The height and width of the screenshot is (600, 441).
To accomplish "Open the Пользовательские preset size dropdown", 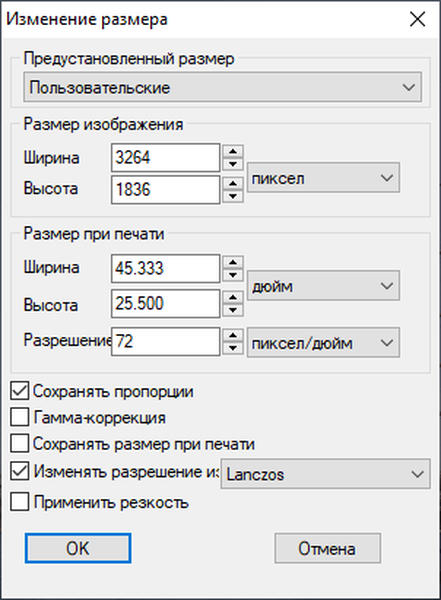I will pyautogui.click(x=222, y=87).
